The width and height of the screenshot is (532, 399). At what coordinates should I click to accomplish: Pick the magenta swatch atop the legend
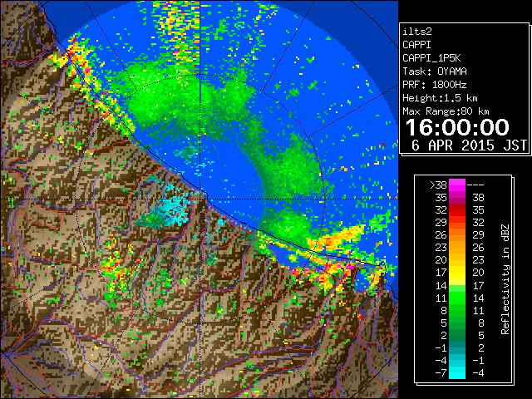pos(457,185)
